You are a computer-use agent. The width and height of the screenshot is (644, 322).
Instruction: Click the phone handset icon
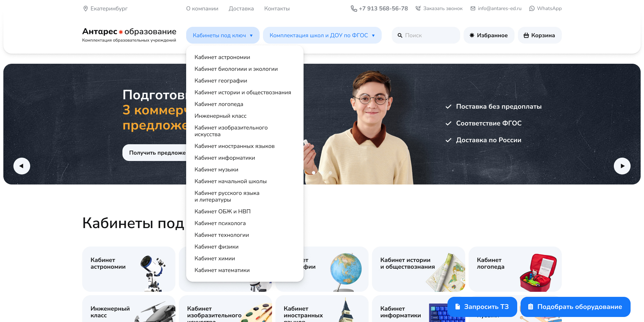pos(354,8)
